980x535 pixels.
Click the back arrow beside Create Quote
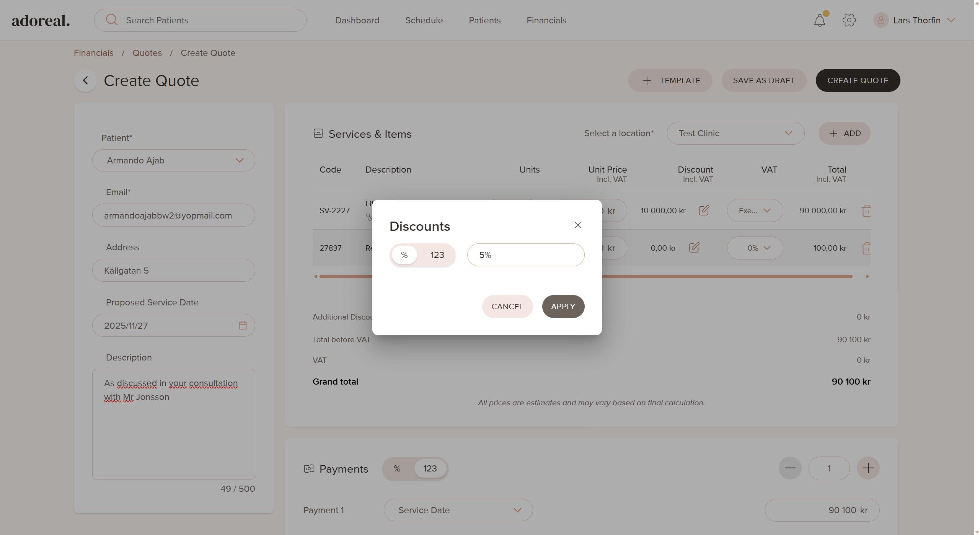85,80
